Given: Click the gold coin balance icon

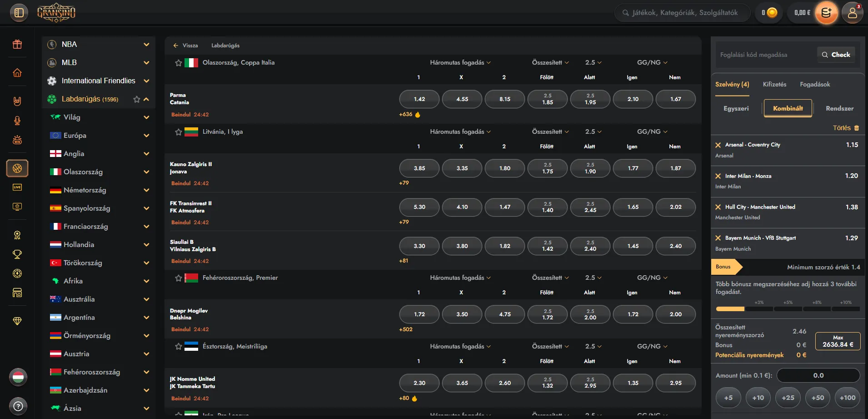Looking at the screenshot, I should [x=772, y=13].
